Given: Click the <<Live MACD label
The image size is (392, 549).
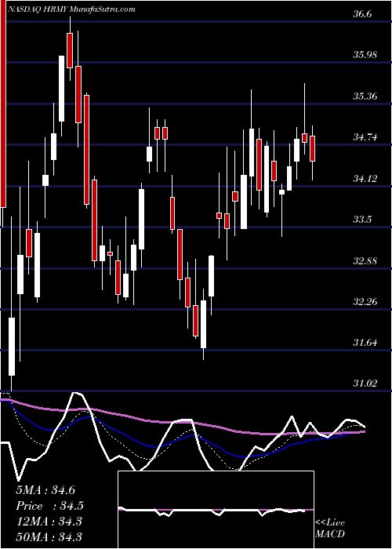Looking at the screenshot, I should tap(330, 529).
